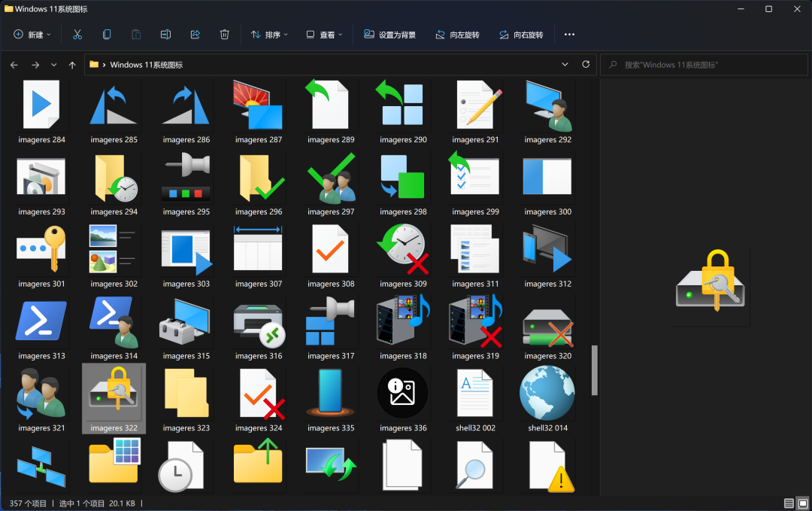Open the 排序 (Sort) dropdown
Viewport: 812px width, 511px height.
(269, 35)
